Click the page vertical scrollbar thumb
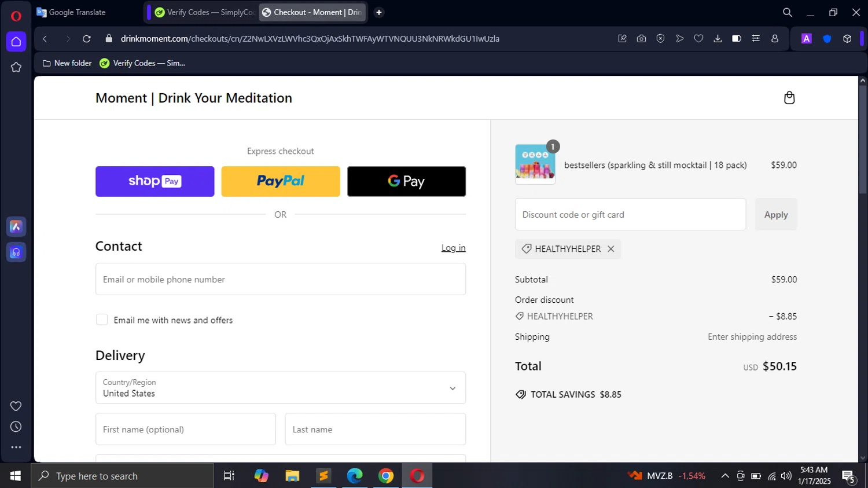 pyautogui.click(x=863, y=140)
